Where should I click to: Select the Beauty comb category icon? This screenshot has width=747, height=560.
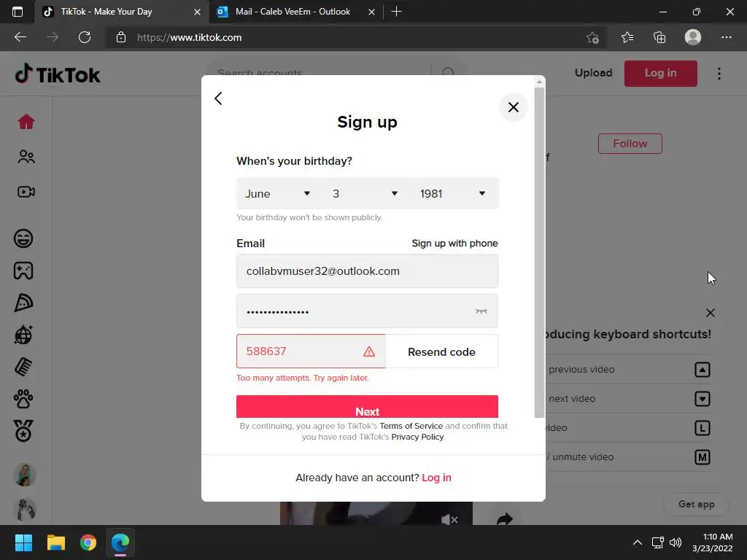point(23,367)
